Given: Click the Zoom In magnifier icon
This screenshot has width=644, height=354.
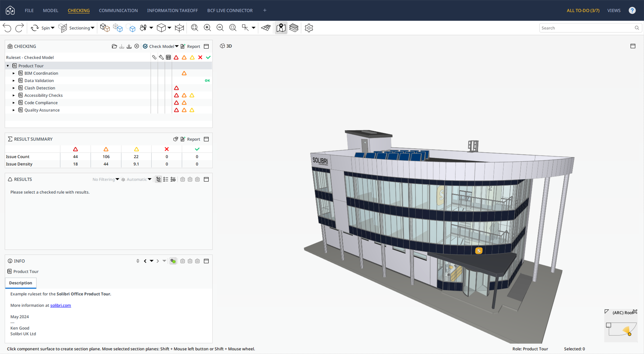Looking at the screenshot, I should coord(207,28).
